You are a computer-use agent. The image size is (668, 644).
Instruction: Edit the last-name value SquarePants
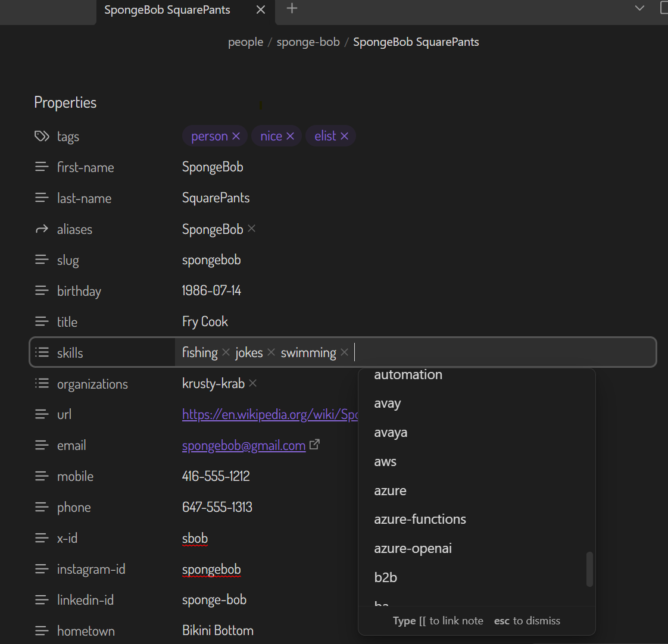[x=216, y=198]
